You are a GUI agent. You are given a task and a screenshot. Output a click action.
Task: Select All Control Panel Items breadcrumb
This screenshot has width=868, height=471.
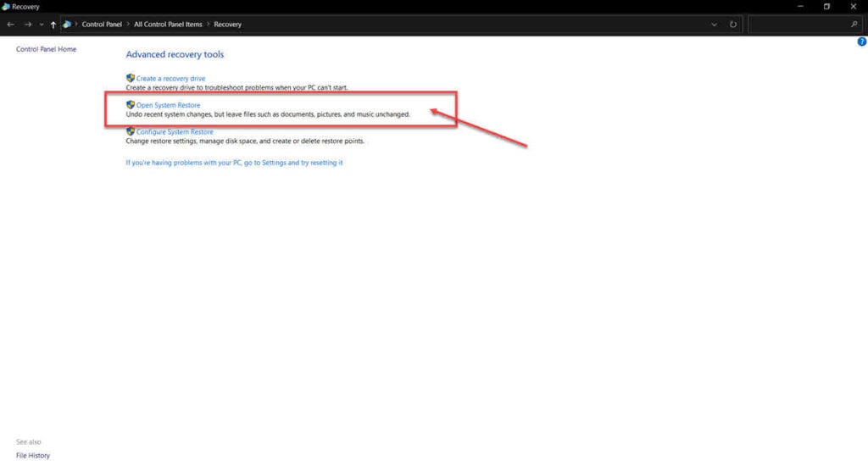pos(168,25)
